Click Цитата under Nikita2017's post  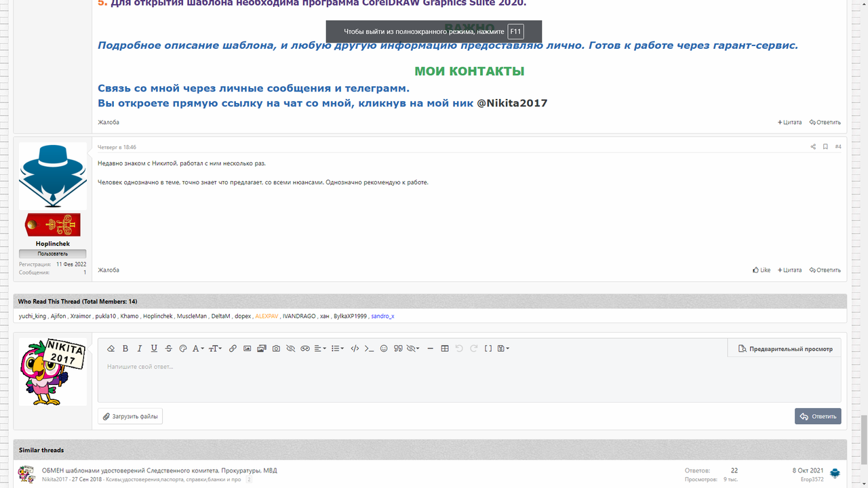(789, 122)
